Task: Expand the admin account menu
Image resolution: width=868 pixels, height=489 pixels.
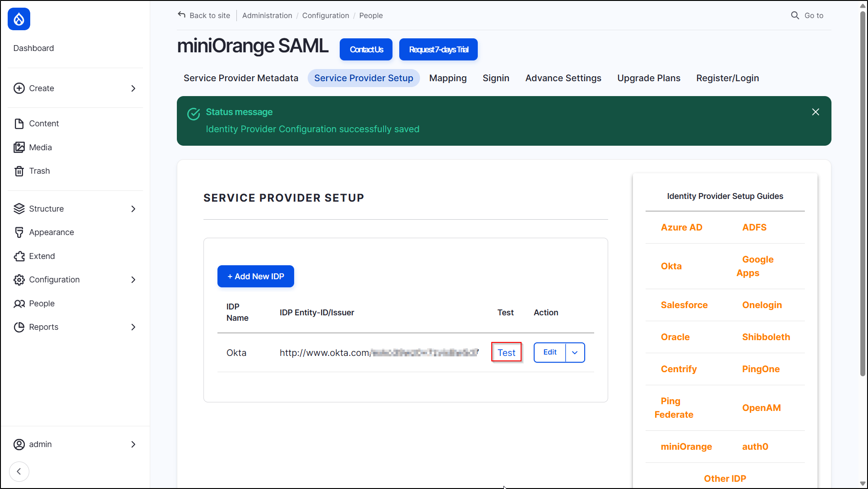Action: pyautogui.click(x=133, y=444)
